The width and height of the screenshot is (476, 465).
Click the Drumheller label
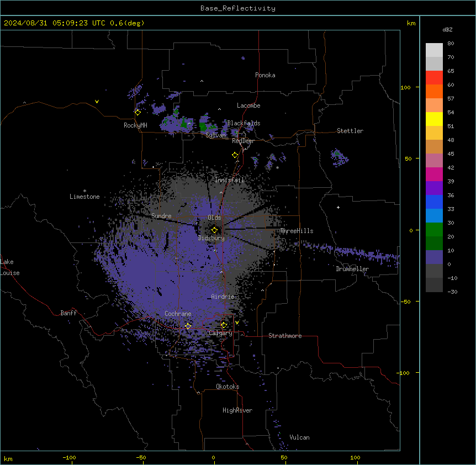tap(352, 269)
